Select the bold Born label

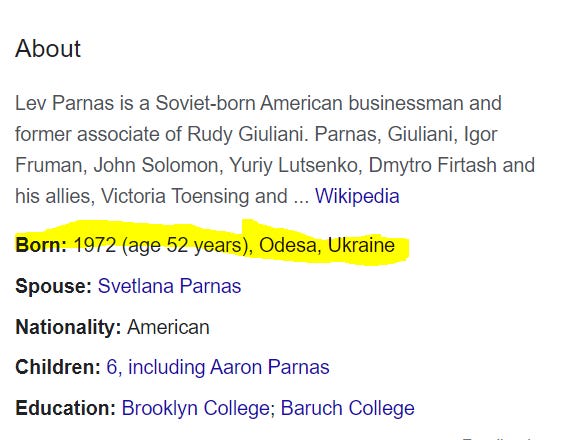[41, 244]
